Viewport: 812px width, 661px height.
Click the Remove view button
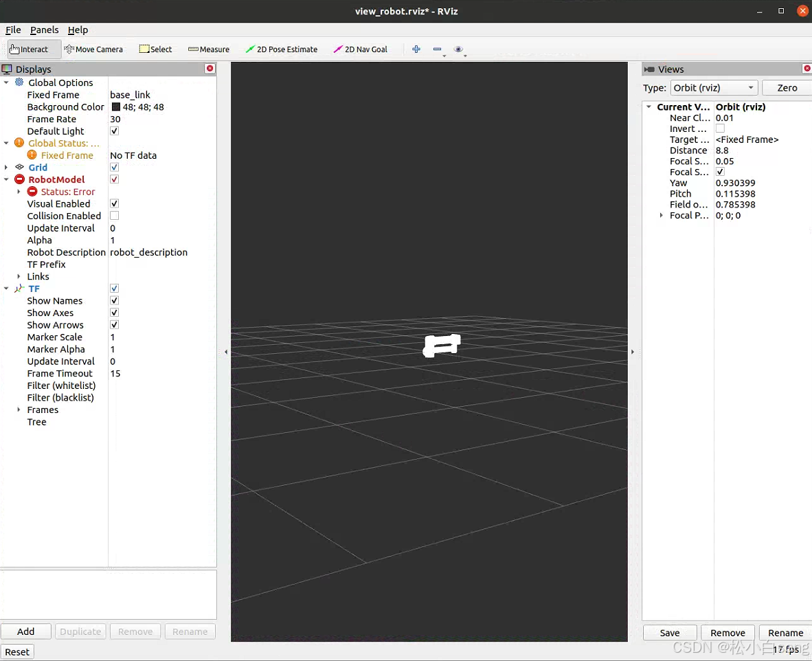728,633
